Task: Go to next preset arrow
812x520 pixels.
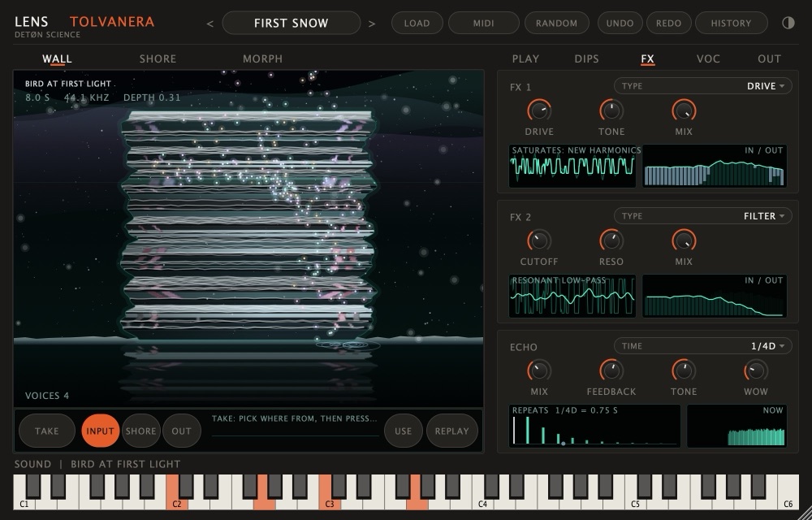Action: [x=372, y=24]
